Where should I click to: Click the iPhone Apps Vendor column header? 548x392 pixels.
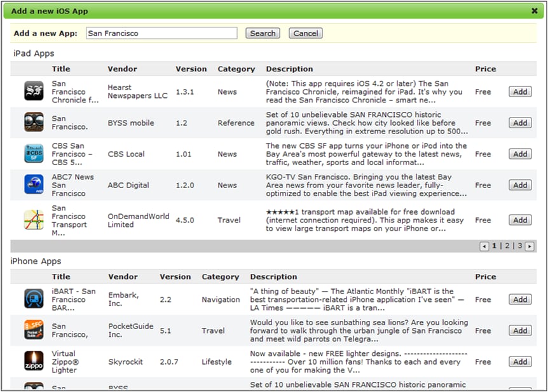click(123, 277)
